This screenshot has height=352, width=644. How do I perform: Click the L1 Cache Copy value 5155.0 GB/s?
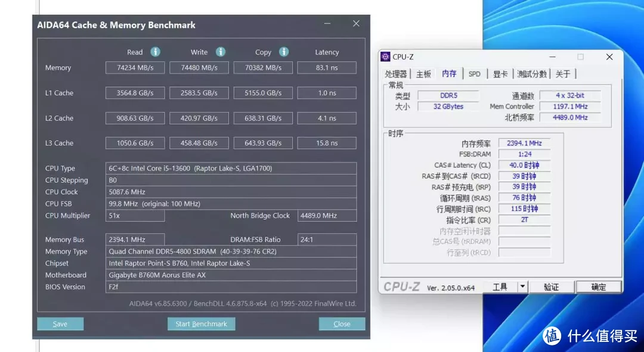[264, 93]
